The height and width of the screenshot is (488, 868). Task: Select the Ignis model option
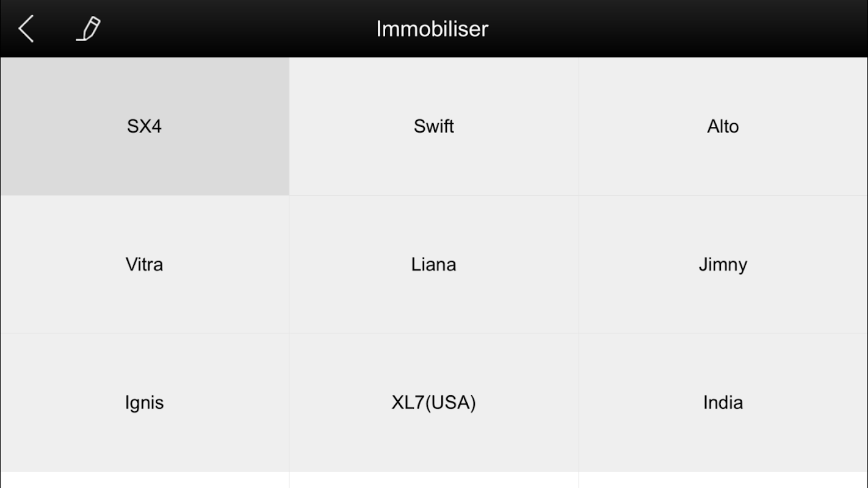pyautogui.click(x=145, y=403)
